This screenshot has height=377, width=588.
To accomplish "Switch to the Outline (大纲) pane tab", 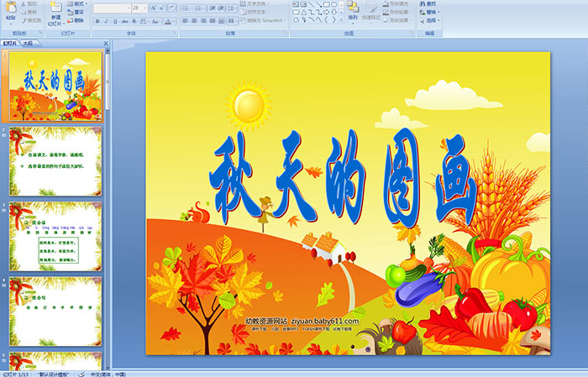I will coord(28,44).
